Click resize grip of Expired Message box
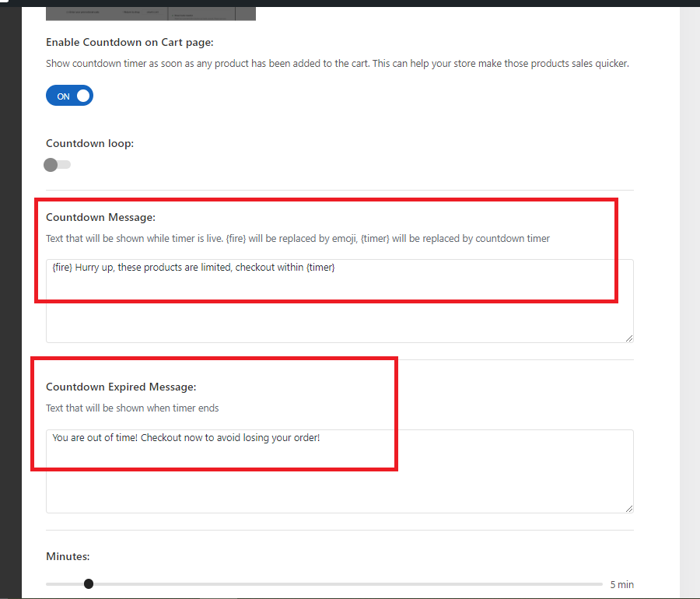 pyautogui.click(x=629, y=509)
